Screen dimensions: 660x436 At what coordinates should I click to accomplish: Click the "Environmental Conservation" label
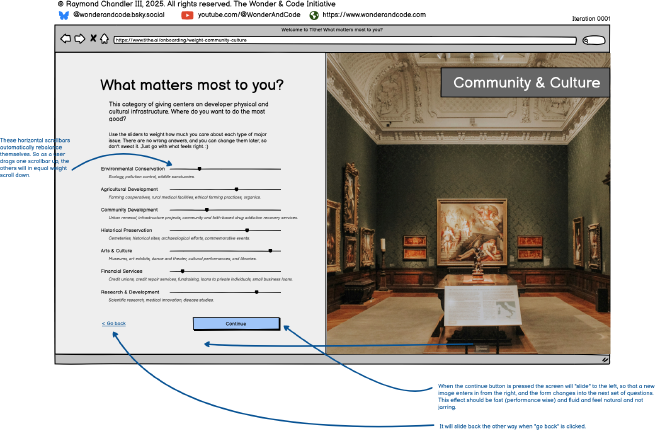pos(133,169)
